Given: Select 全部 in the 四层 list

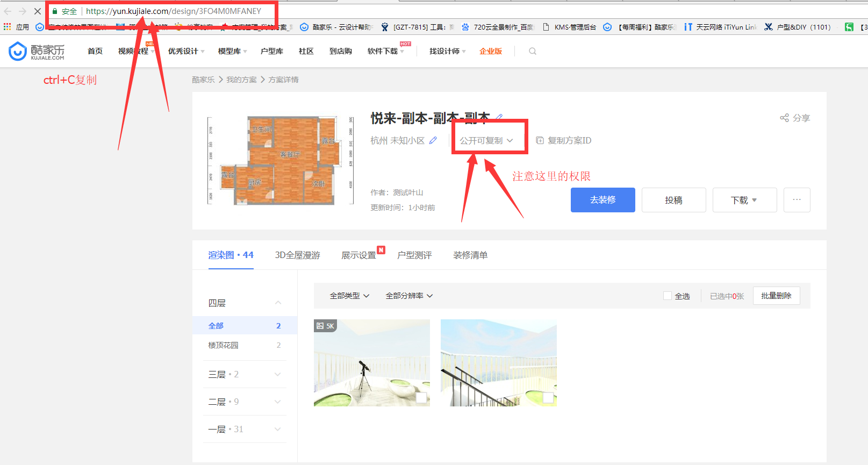Looking at the screenshot, I should click(x=245, y=326).
